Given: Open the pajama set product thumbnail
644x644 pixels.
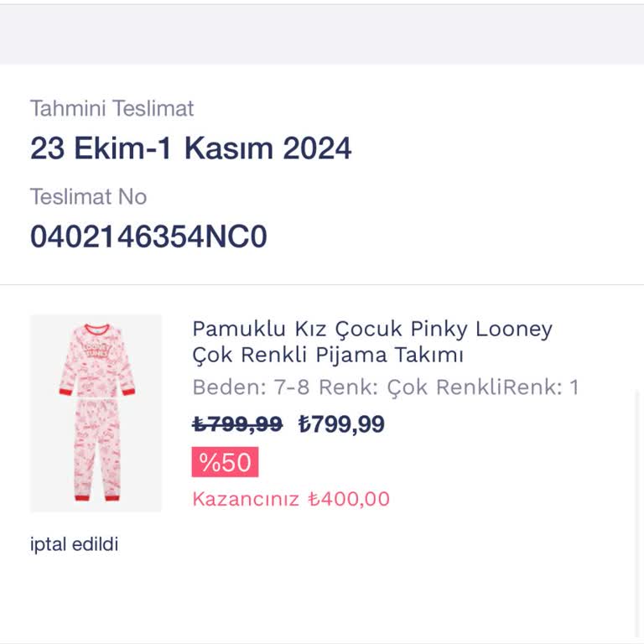Looking at the screenshot, I should pyautogui.click(x=96, y=413).
